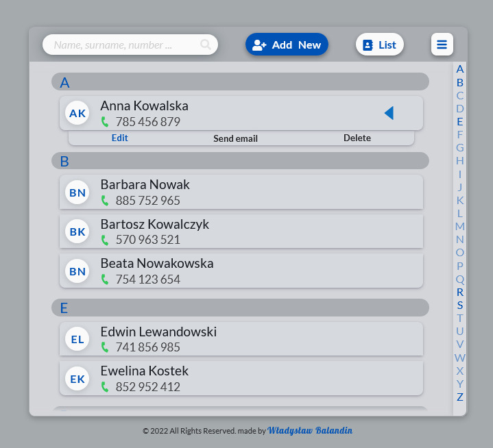Click phone number 570 963 521
This screenshot has height=448, width=493.
pyautogui.click(x=148, y=240)
